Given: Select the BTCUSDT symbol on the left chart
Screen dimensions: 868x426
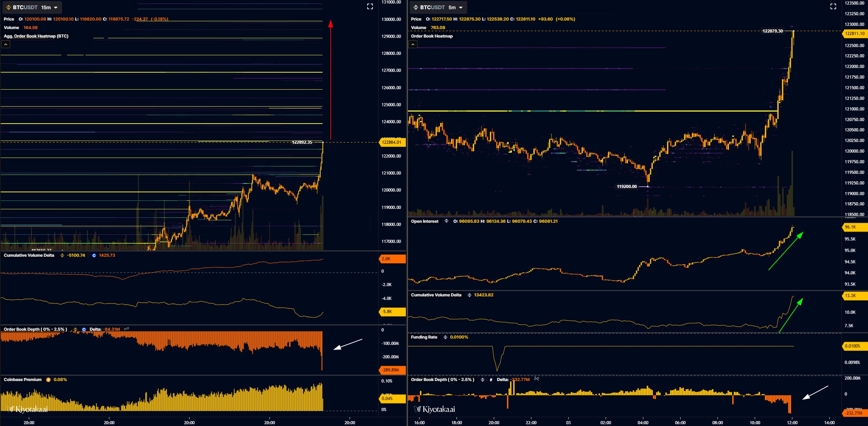Looking at the screenshot, I should click(25, 7).
